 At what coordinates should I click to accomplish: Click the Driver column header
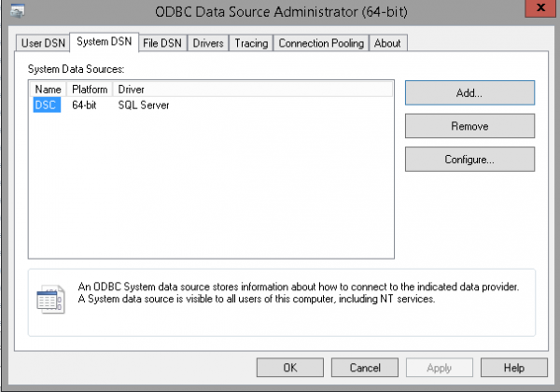(x=131, y=89)
